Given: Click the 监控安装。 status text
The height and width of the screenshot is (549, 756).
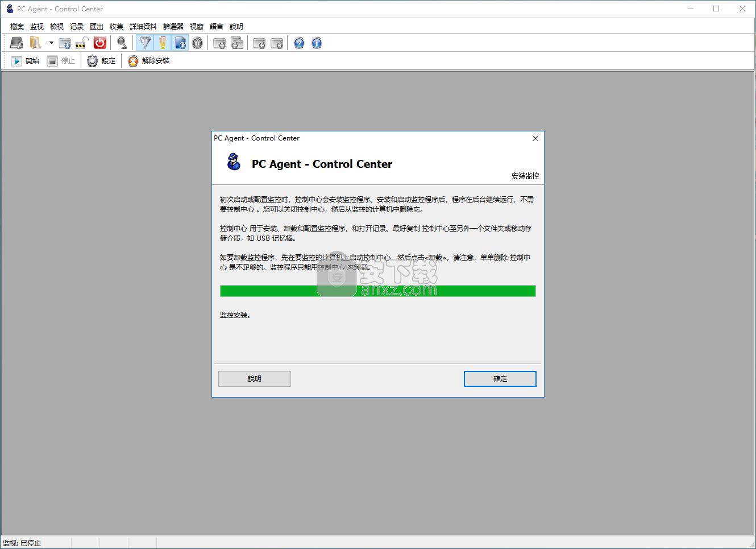Looking at the screenshot, I should [x=235, y=315].
